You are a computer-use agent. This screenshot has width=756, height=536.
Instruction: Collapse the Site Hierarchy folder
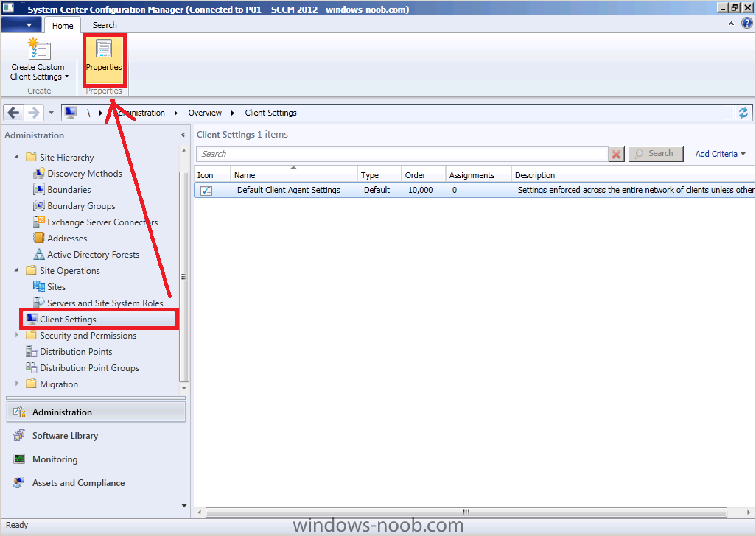click(17, 157)
